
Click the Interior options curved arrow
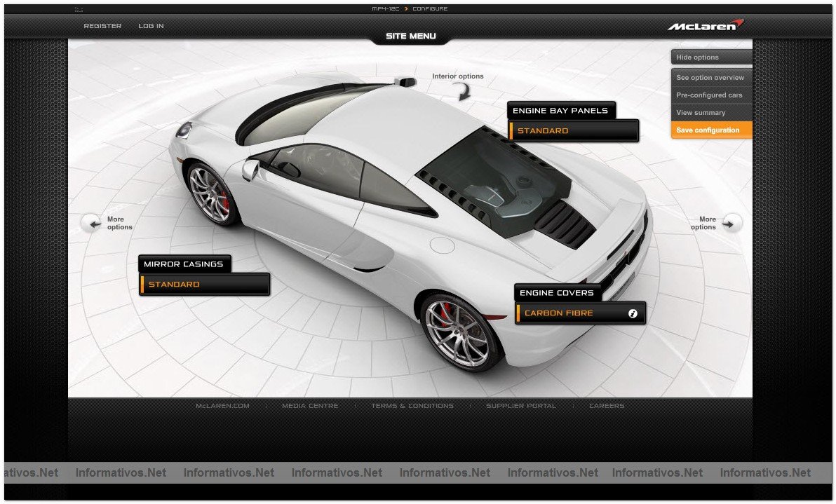[463, 93]
